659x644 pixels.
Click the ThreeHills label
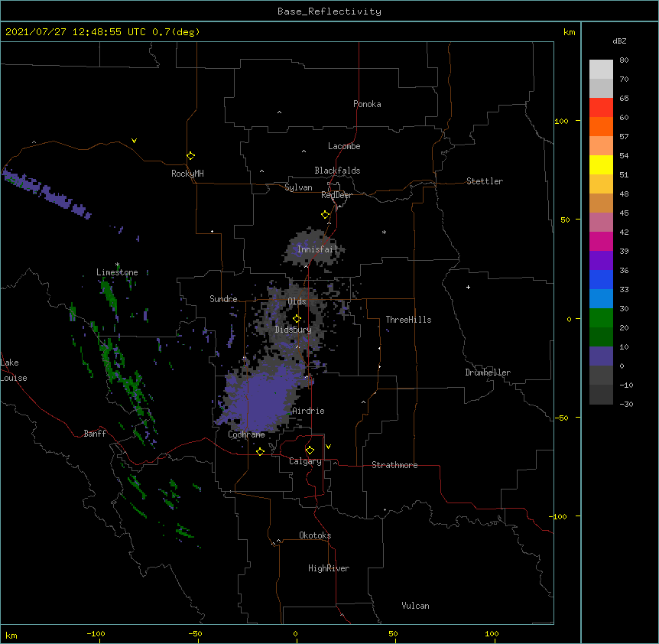[408, 320]
